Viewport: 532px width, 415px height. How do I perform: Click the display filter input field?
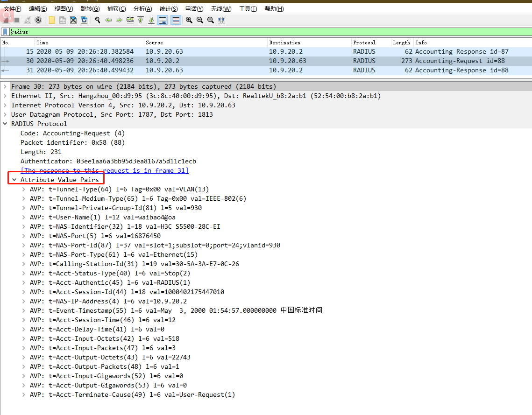click(x=266, y=32)
